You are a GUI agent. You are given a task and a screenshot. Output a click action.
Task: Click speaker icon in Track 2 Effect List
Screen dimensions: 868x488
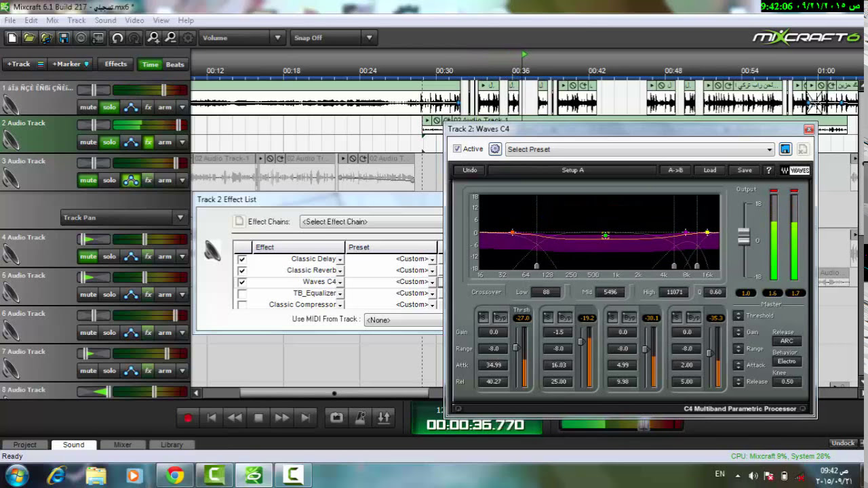click(x=212, y=251)
